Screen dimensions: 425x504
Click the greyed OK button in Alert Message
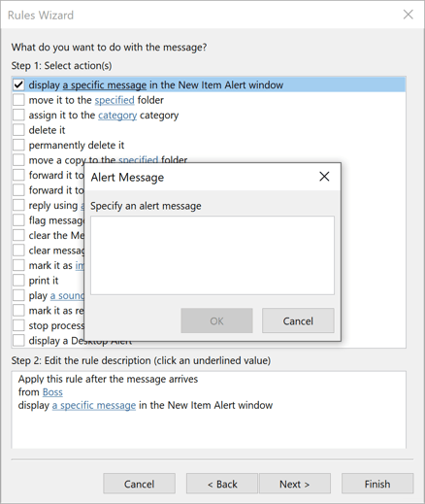pos(216,320)
